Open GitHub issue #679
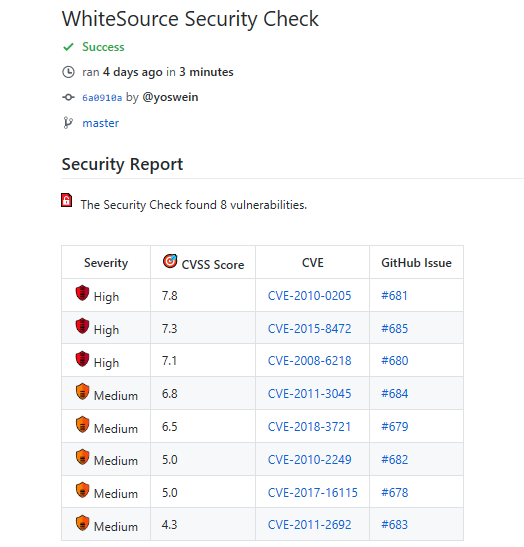The image size is (524, 547). point(395,427)
